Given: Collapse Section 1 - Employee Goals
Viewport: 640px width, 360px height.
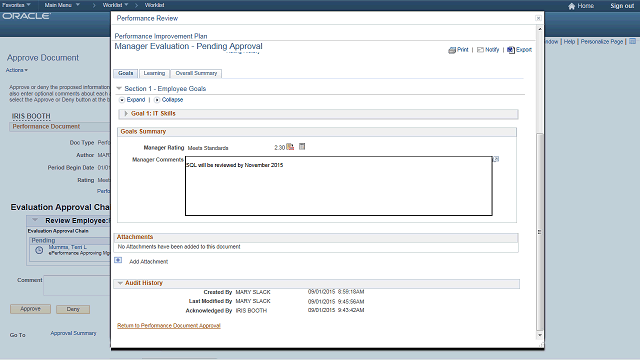Looking at the screenshot, I should (x=119, y=88).
